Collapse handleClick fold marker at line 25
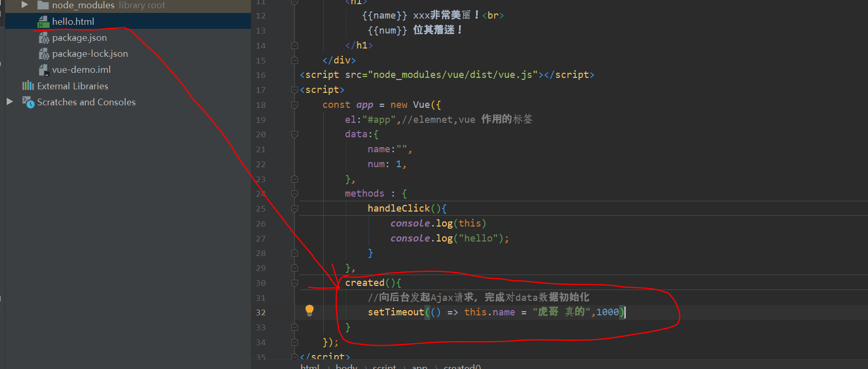The image size is (868, 369). (x=294, y=209)
